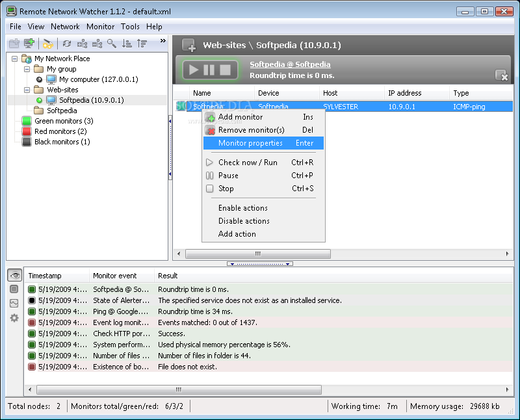The width and height of the screenshot is (520, 420).
Task: Collapse the My group folder node
Action: coord(27,69)
